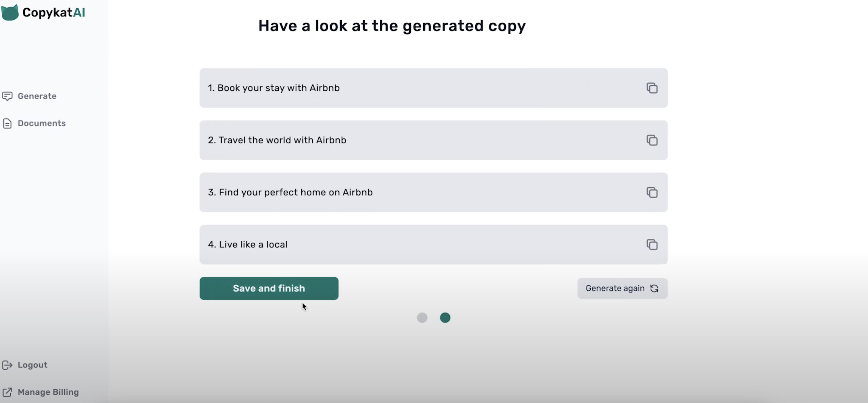Open the Manage Billing link

(x=48, y=392)
